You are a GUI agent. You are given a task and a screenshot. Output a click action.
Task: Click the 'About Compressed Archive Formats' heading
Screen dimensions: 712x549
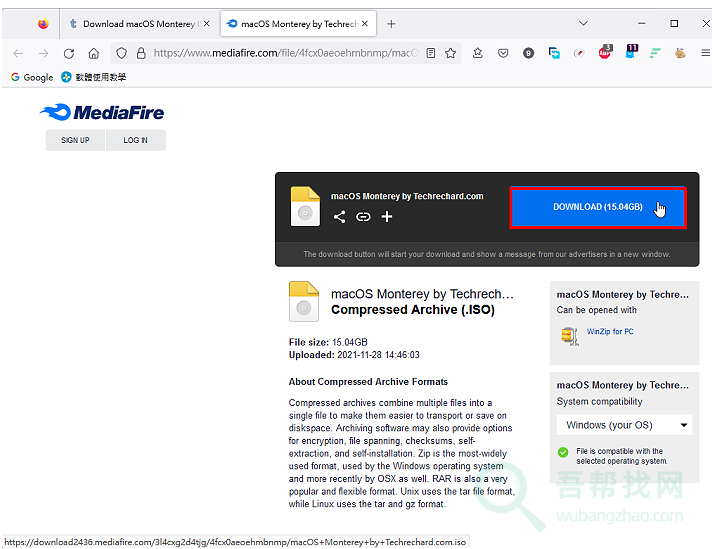pyautogui.click(x=368, y=382)
